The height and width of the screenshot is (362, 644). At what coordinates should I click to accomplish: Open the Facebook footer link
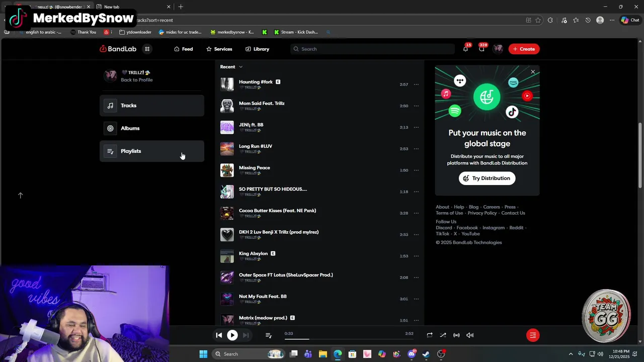tap(467, 228)
